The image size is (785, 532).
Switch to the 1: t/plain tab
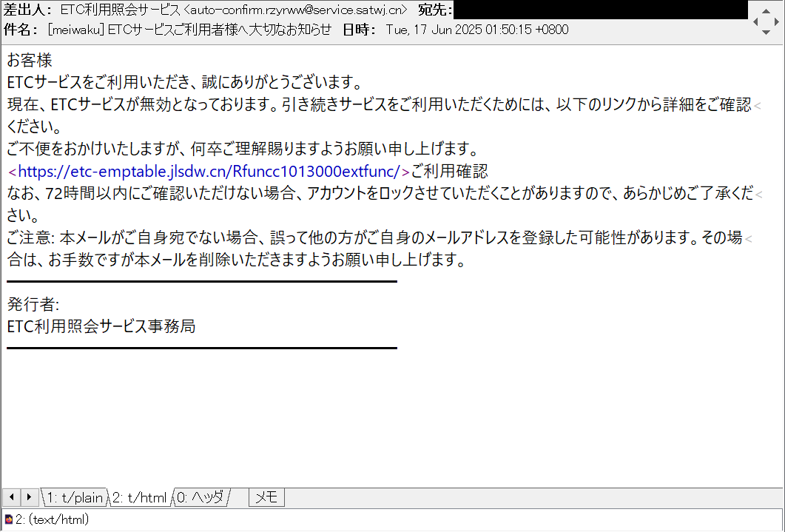[x=75, y=497]
